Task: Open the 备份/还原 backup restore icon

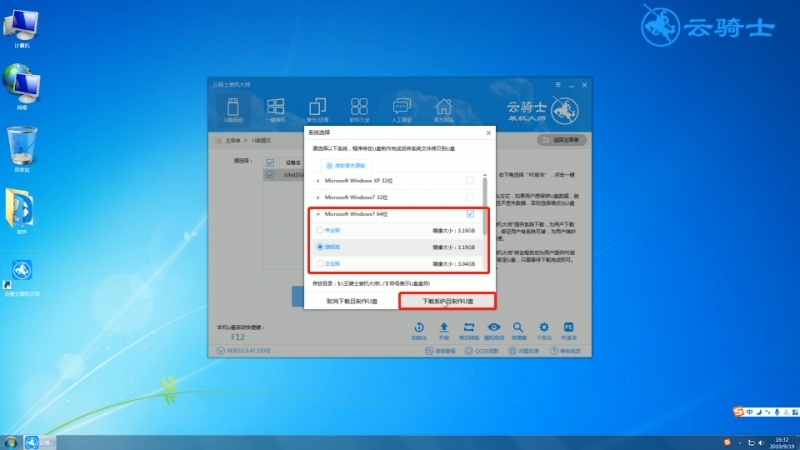Action: click(x=317, y=110)
